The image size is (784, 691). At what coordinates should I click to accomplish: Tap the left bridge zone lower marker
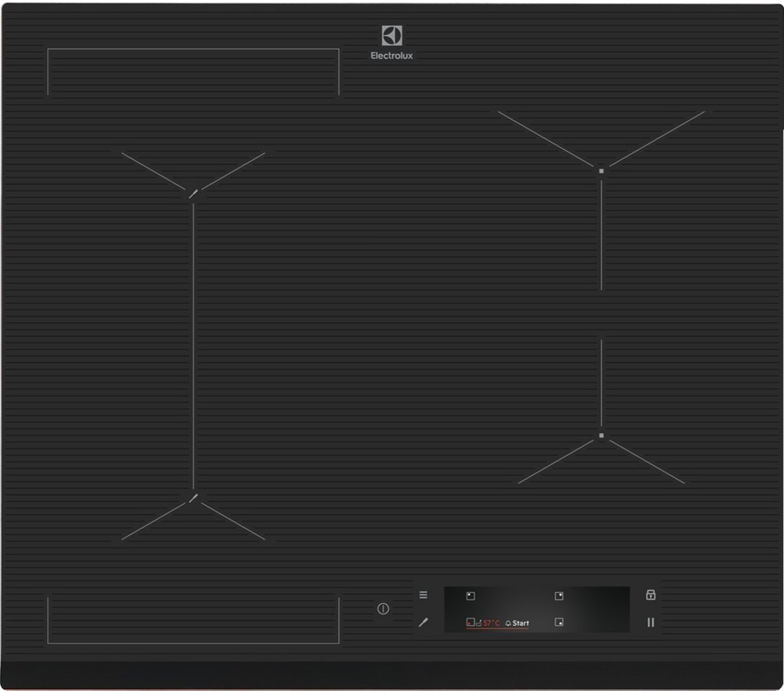[x=194, y=499]
